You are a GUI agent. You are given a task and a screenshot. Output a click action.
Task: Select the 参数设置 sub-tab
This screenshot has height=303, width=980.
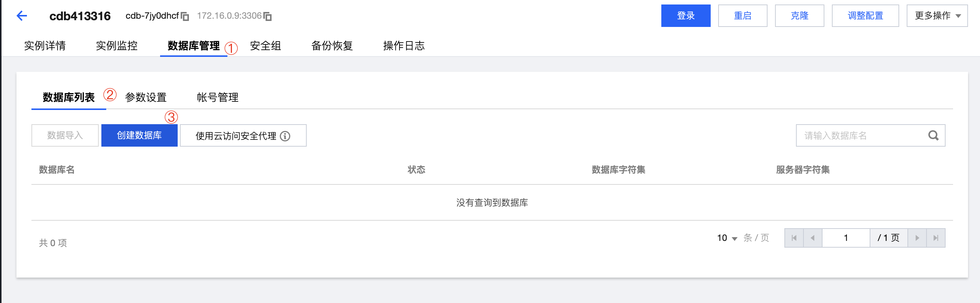click(146, 98)
